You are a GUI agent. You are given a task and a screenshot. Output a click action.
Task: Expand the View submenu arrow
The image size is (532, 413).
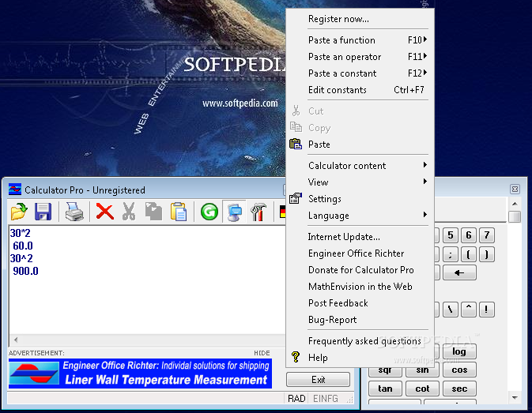[x=424, y=182]
